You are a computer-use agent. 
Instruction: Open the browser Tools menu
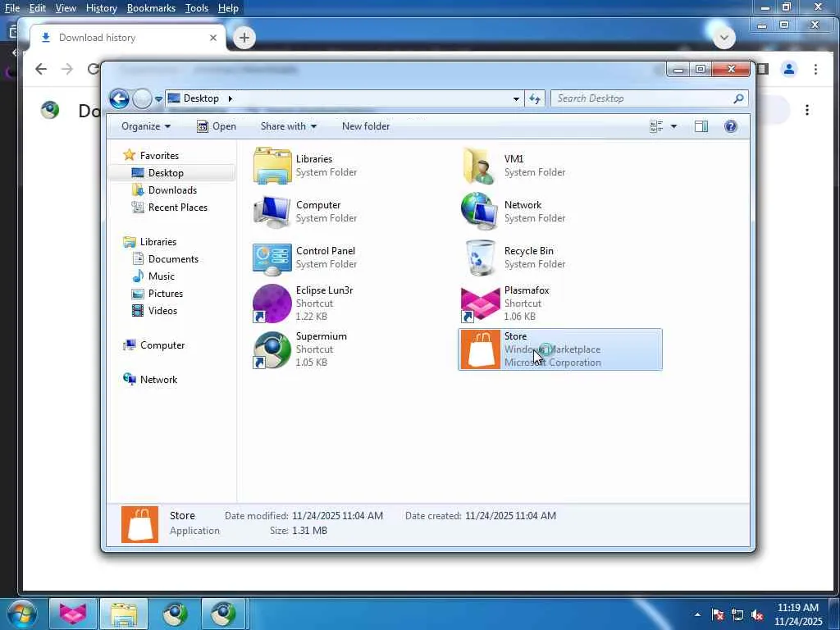click(x=197, y=8)
